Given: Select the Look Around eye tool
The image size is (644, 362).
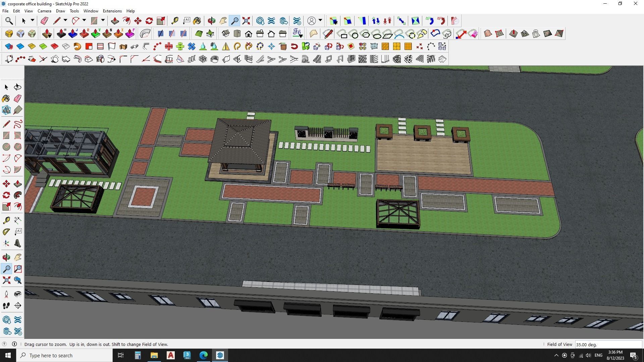Looking at the screenshot, I should coord(18,294).
